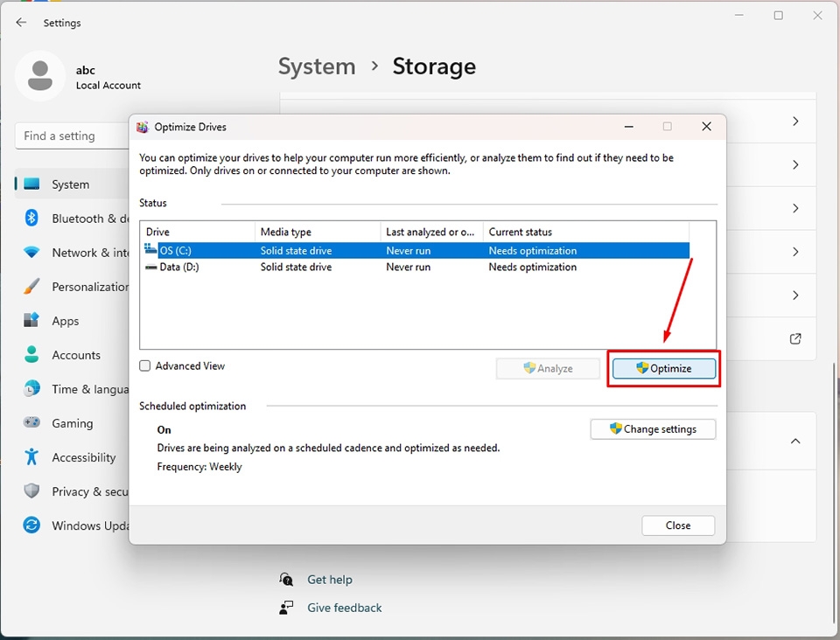The height and width of the screenshot is (640, 840).
Task: Click the Close button in dialog
Action: [678, 525]
